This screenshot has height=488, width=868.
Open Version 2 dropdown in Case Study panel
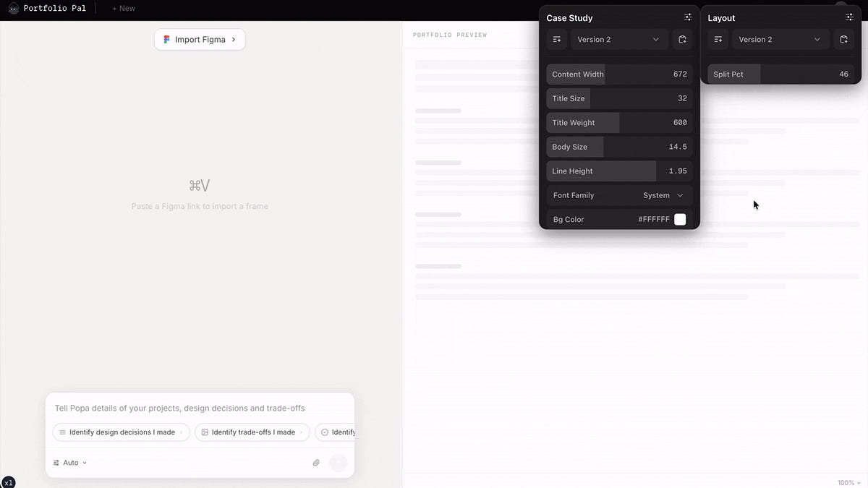(618, 40)
